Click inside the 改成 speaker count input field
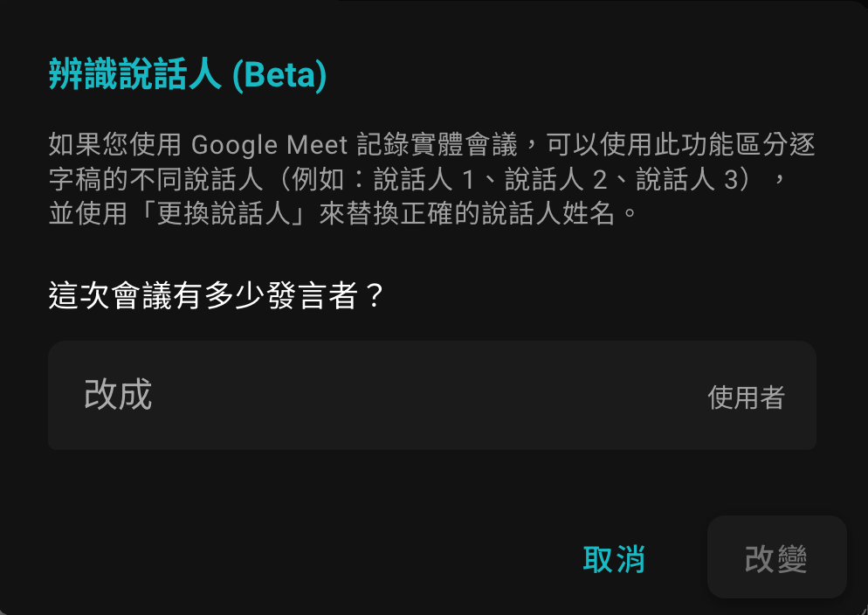Viewport: 868px width, 615px height. click(x=431, y=395)
